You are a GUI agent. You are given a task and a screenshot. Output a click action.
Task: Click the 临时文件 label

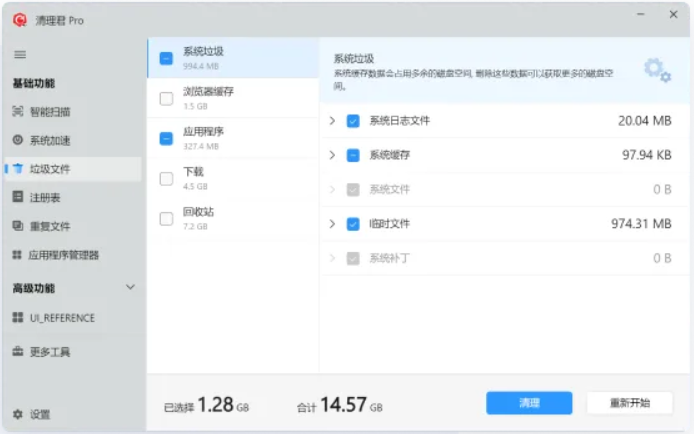click(x=389, y=224)
